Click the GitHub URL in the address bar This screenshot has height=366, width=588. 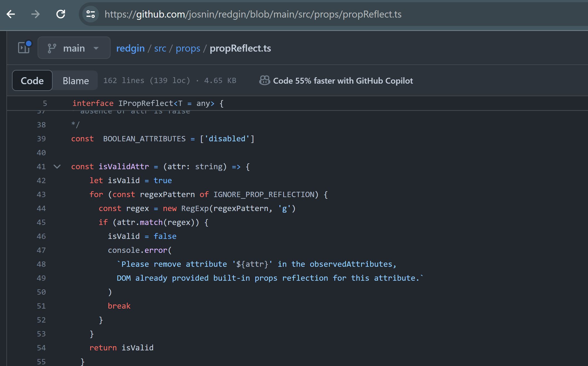(x=253, y=14)
